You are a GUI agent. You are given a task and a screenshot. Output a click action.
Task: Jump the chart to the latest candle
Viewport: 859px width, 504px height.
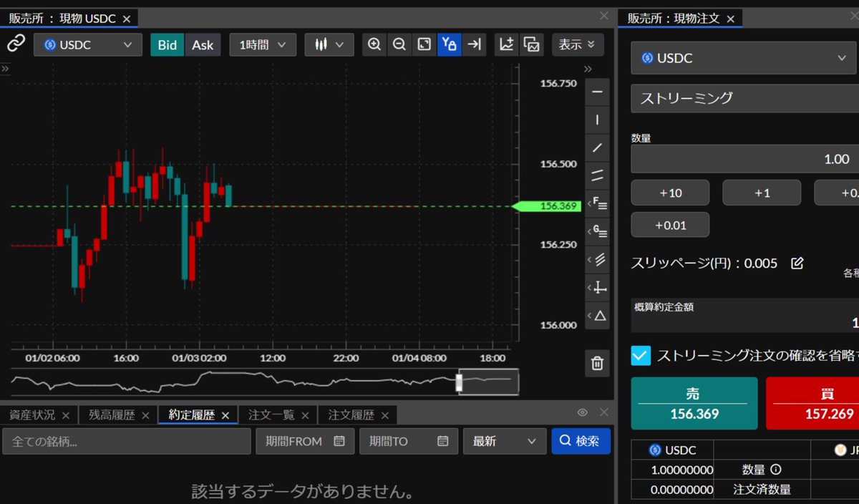(x=474, y=44)
